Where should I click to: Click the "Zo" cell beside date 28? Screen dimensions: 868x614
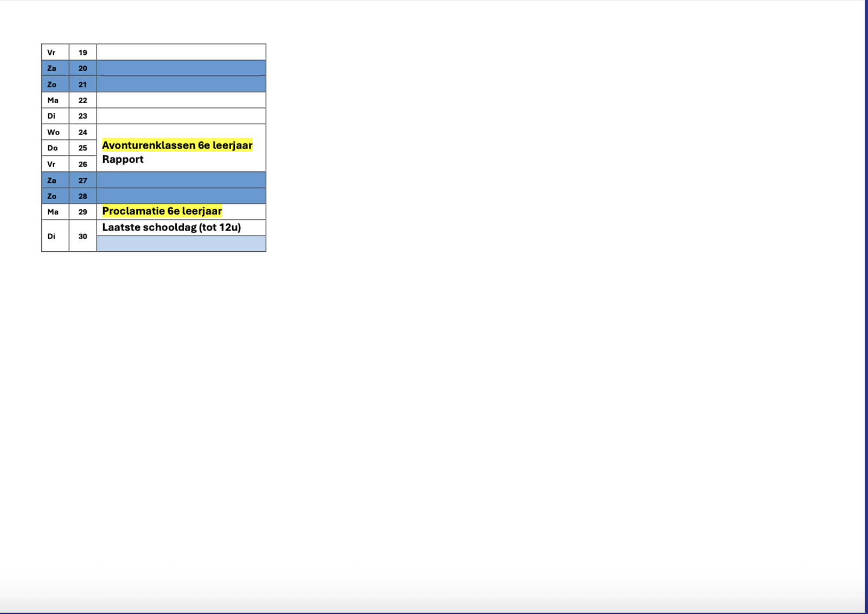pyautogui.click(x=52, y=196)
